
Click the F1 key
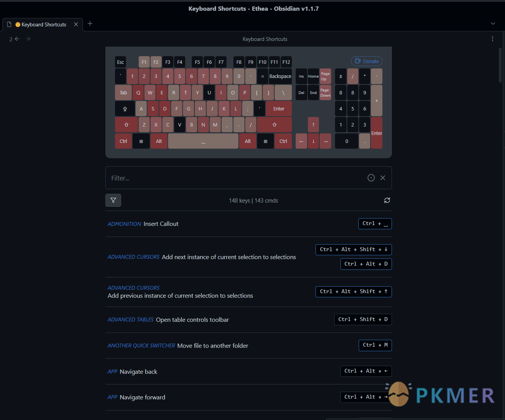[144, 62]
